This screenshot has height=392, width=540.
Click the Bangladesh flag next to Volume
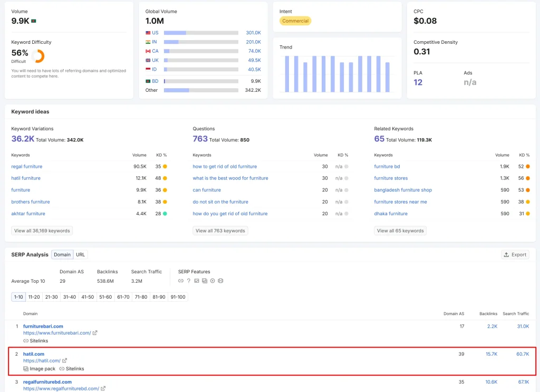coord(34,21)
